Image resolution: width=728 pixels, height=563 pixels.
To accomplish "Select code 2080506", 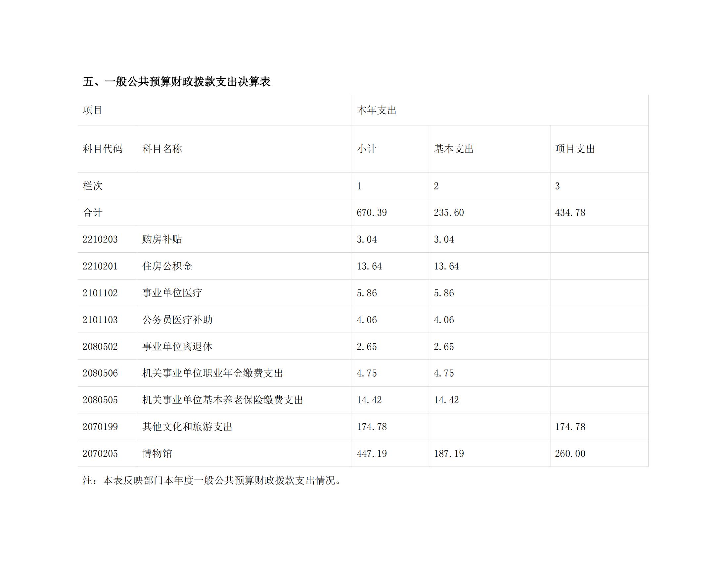I will (x=100, y=373).
